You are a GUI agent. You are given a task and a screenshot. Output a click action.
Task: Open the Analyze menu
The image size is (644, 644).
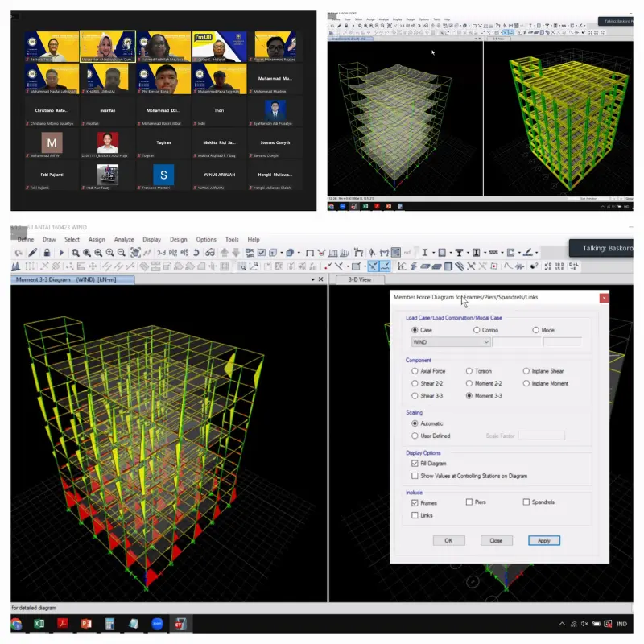pos(124,239)
